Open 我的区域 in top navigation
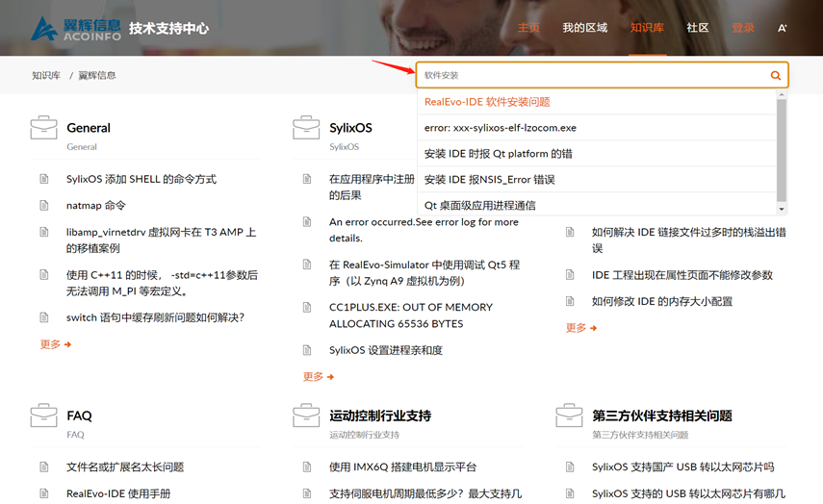The height and width of the screenshot is (504, 823). click(584, 28)
